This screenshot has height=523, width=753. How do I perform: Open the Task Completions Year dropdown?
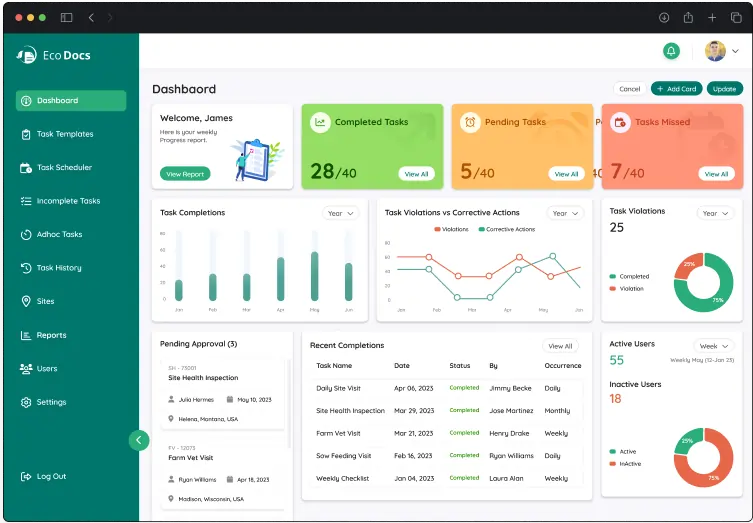click(339, 213)
